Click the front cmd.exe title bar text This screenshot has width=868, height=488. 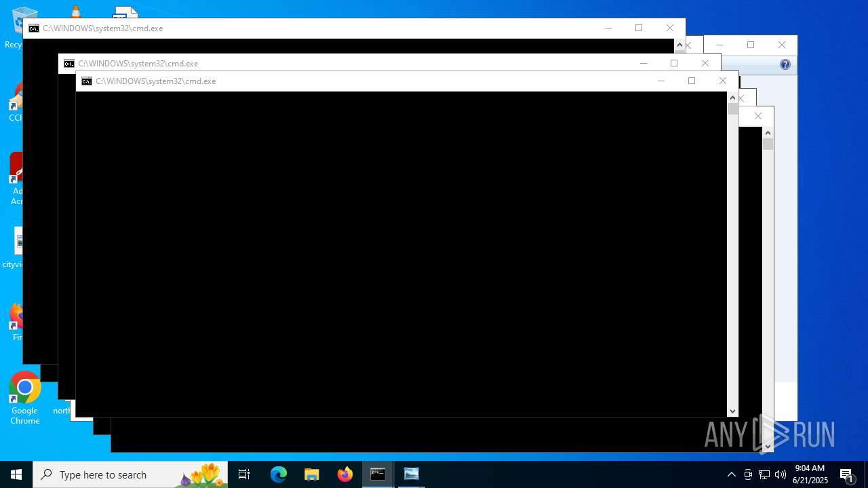(x=156, y=81)
